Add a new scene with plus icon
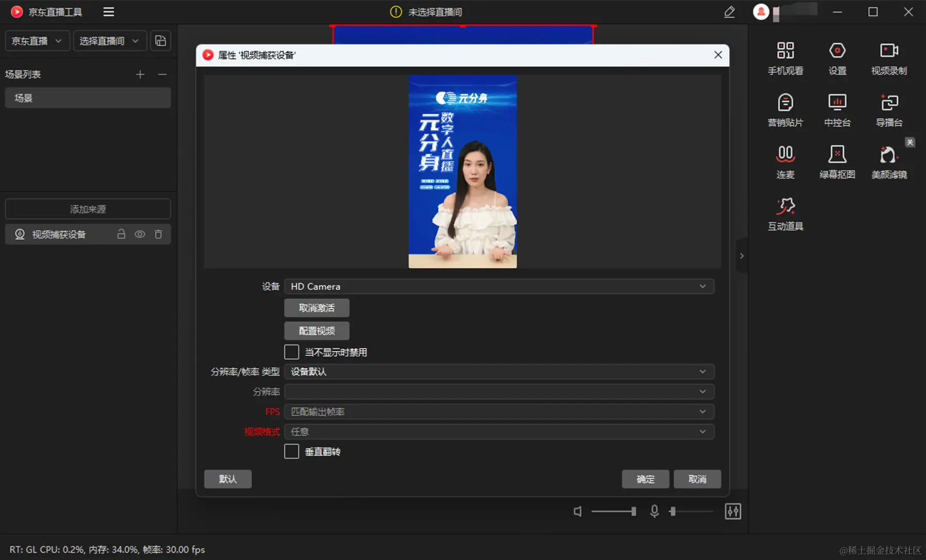The image size is (926, 560). point(140,75)
